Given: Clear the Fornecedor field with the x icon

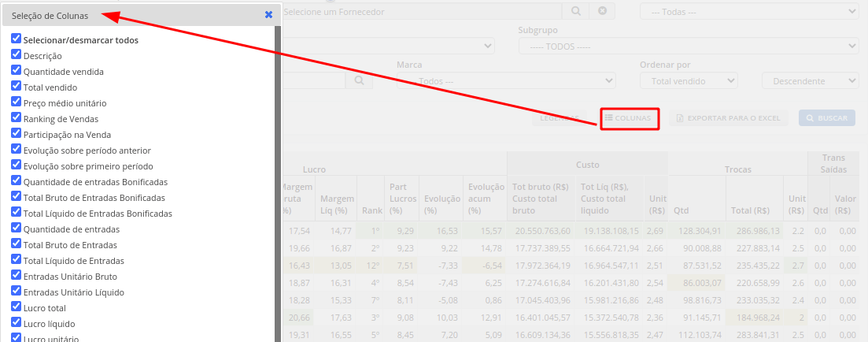Looking at the screenshot, I should click(602, 11).
